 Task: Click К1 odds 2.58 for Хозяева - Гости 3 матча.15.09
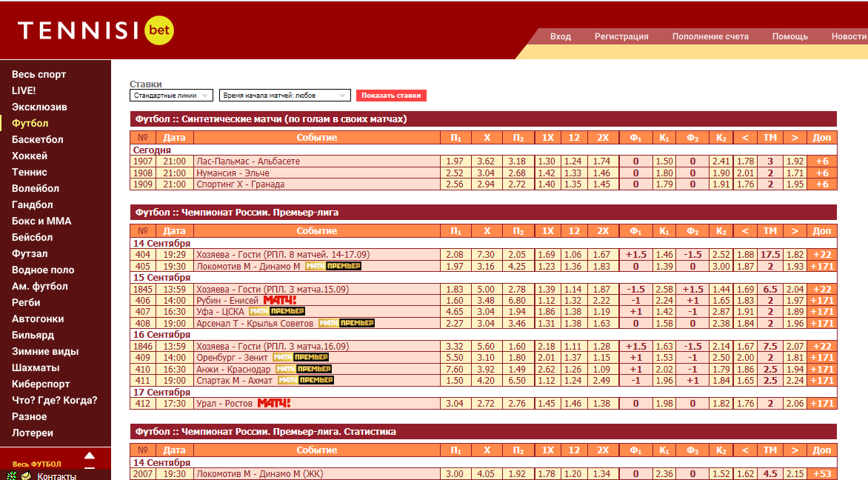[664, 289]
